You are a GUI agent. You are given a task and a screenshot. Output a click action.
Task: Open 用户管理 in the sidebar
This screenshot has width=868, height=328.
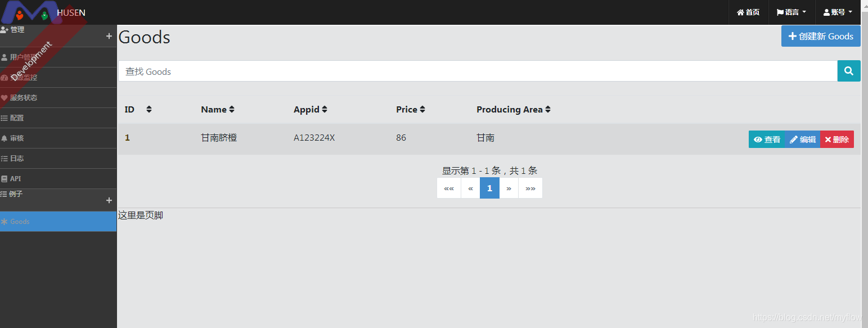[x=59, y=57]
